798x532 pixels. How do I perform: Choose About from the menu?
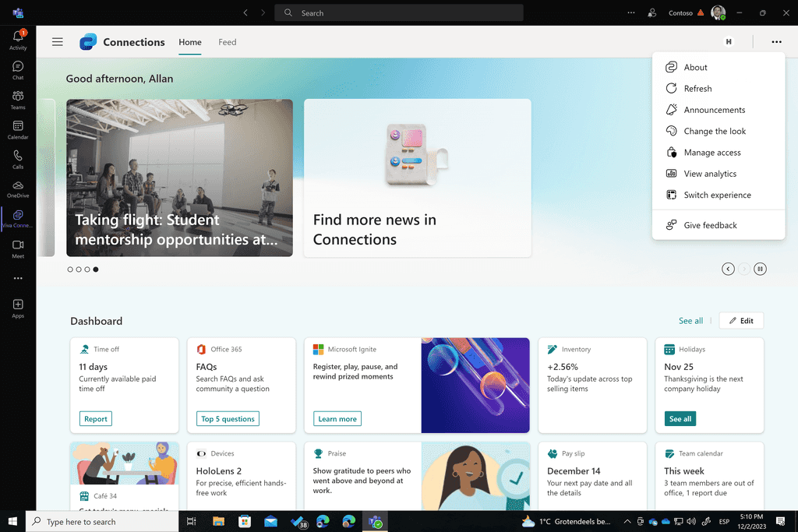click(x=718, y=67)
